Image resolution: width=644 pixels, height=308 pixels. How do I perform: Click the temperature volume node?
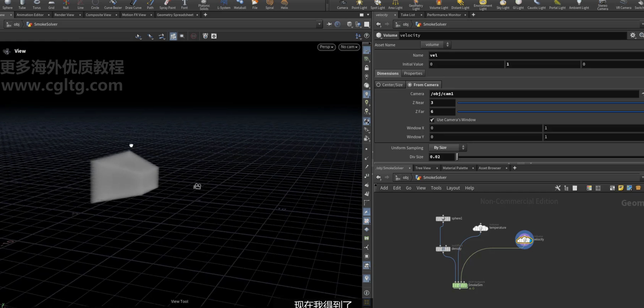pyautogui.click(x=480, y=228)
